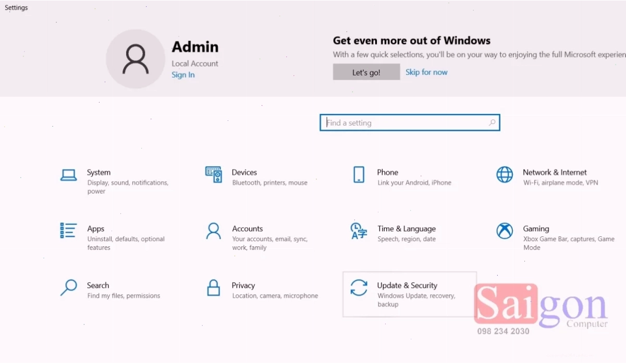Follow the Sign In link under Local Account

coord(183,75)
